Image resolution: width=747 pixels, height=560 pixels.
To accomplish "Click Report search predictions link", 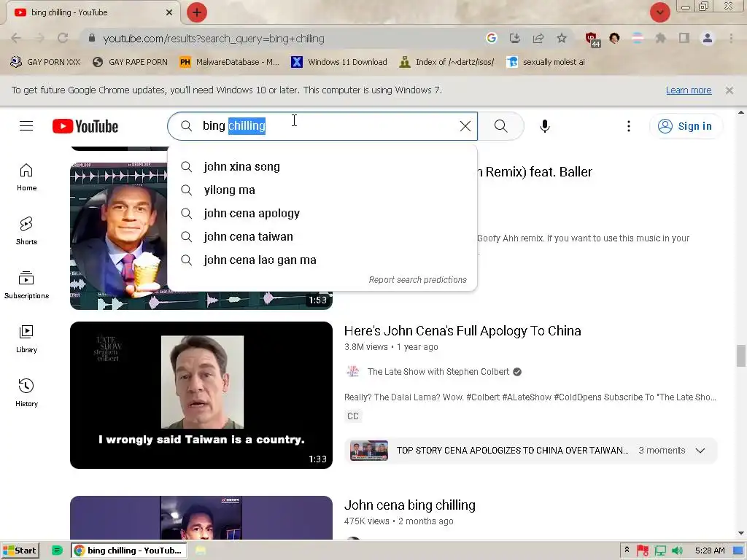I will pyautogui.click(x=417, y=280).
